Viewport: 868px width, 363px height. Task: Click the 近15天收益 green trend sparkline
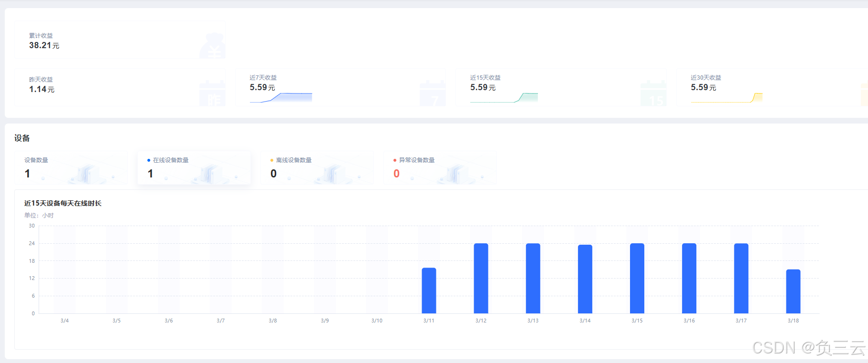tap(504, 97)
